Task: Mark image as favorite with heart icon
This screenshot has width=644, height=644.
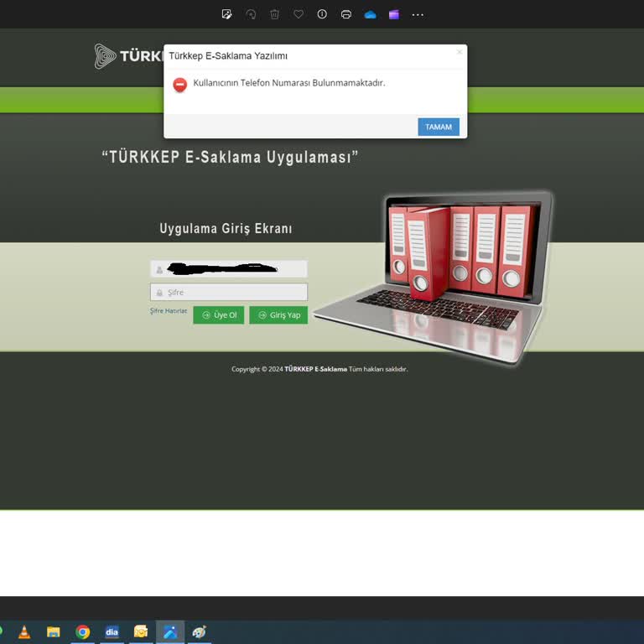Action: pyautogui.click(x=299, y=14)
